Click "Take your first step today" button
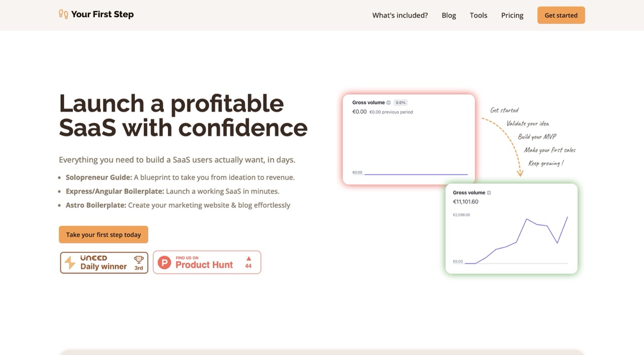 (103, 235)
